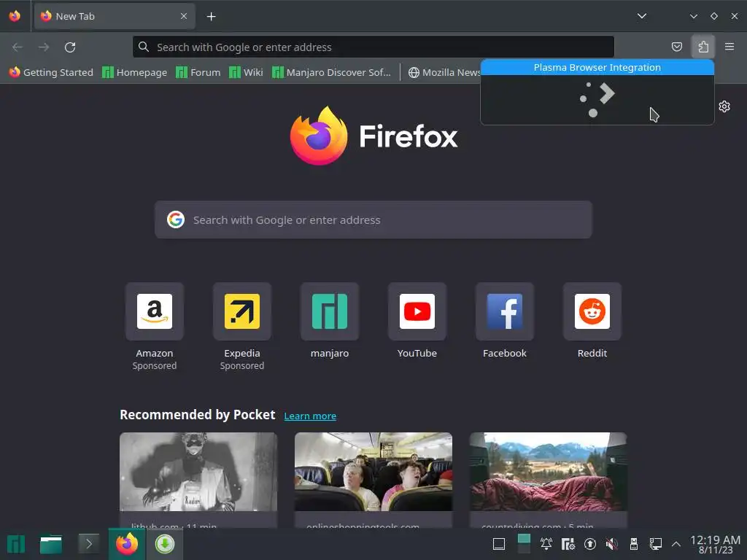This screenshot has height=560, width=747.
Task: Expand the list all tabs chevron
Action: 642,16
